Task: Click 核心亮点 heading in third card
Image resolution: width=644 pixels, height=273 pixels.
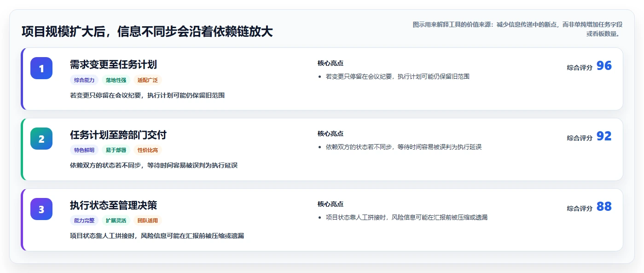Action: coord(331,204)
